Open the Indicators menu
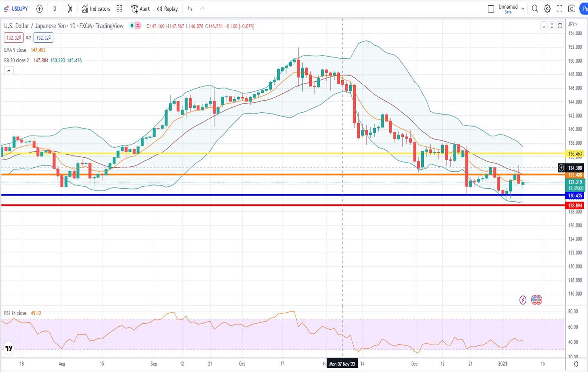Image resolution: width=588 pixels, height=372 pixels. coord(96,9)
